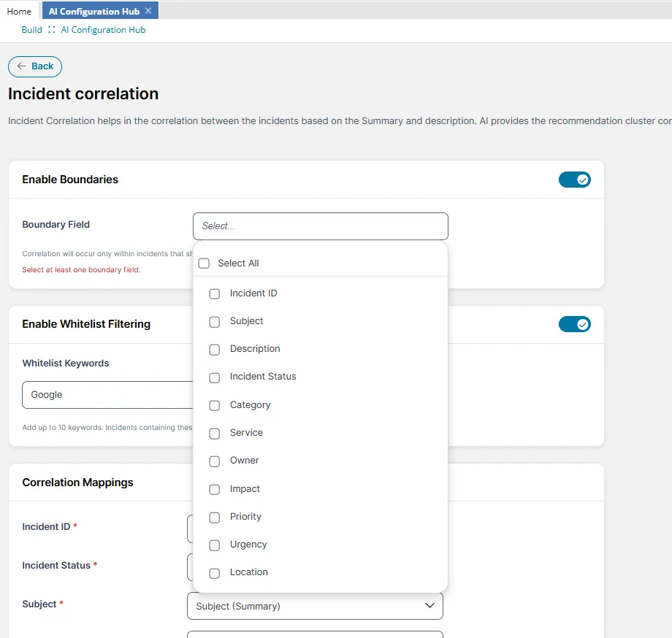Click the Boundary Field select box
672x638 pixels.
(x=321, y=226)
